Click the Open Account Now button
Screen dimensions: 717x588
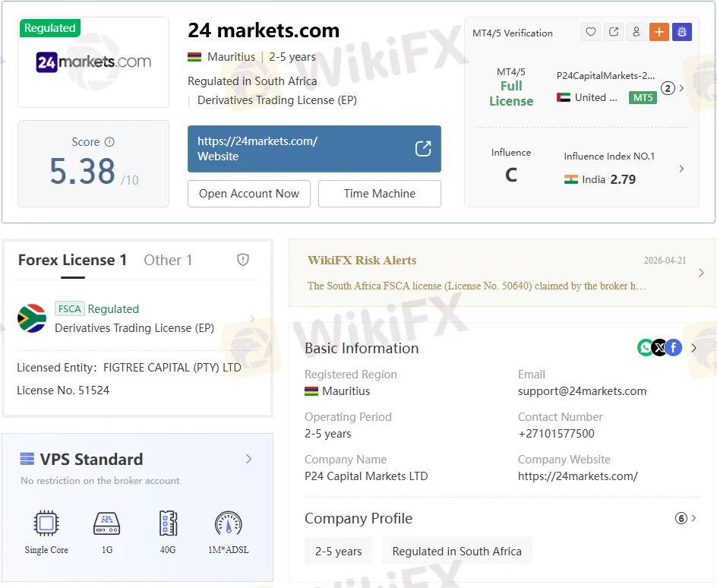pos(249,194)
